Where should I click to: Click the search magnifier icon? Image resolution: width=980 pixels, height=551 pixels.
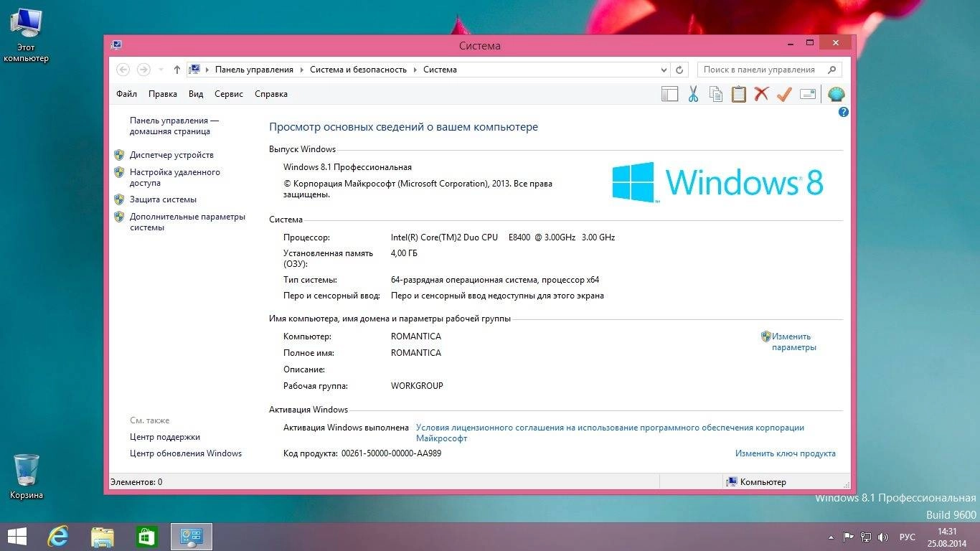832,70
